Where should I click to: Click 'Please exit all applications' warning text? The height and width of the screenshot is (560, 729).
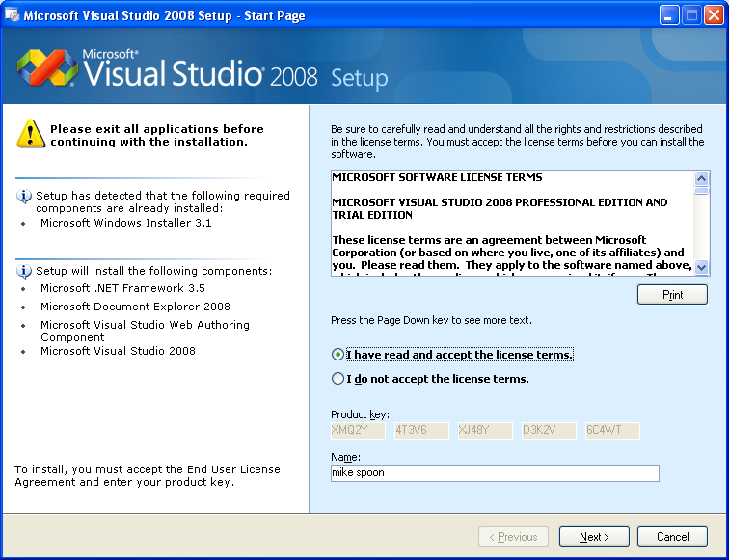click(157, 135)
